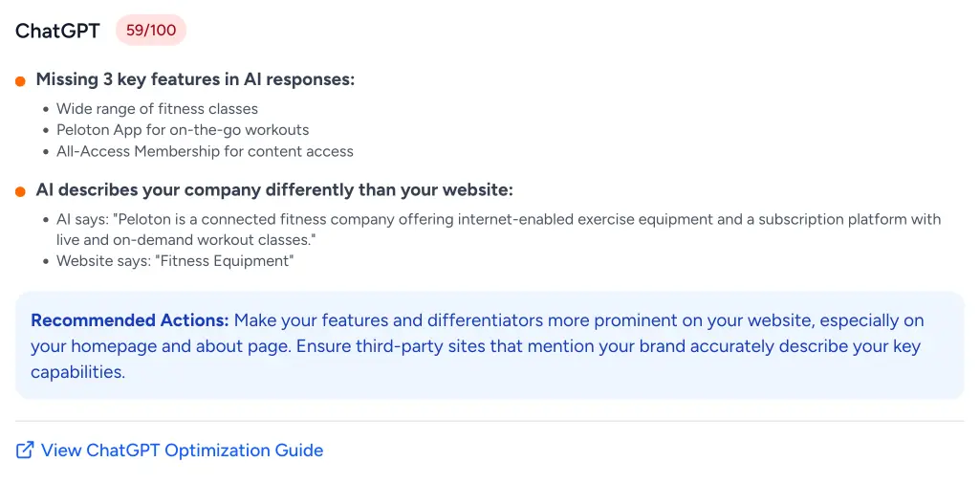The height and width of the screenshot is (484, 980).
Task: Click the bullet point before Wide range item
Action: click(x=46, y=110)
